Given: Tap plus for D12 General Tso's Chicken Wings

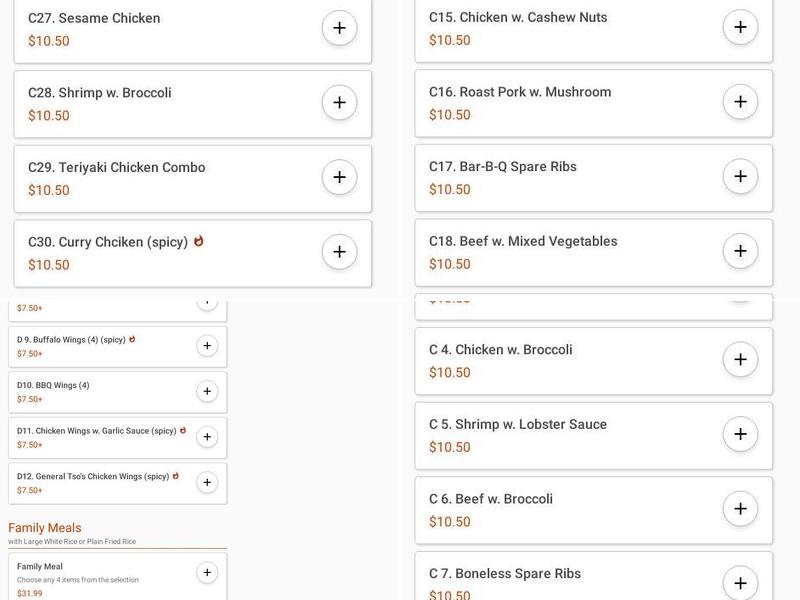Looking at the screenshot, I should click(x=207, y=482).
